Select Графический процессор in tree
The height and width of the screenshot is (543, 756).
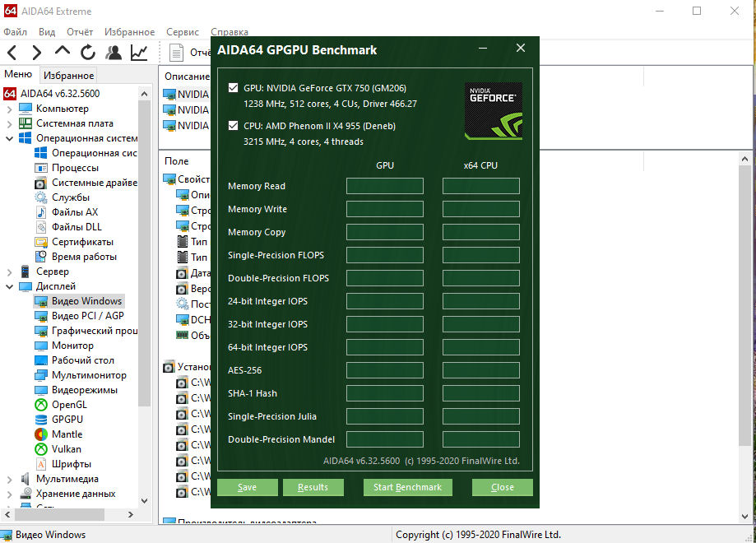[95, 331]
